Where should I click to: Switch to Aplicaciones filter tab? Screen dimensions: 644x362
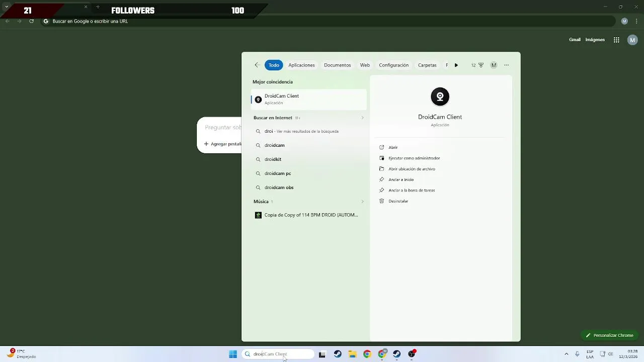(x=301, y=65)
